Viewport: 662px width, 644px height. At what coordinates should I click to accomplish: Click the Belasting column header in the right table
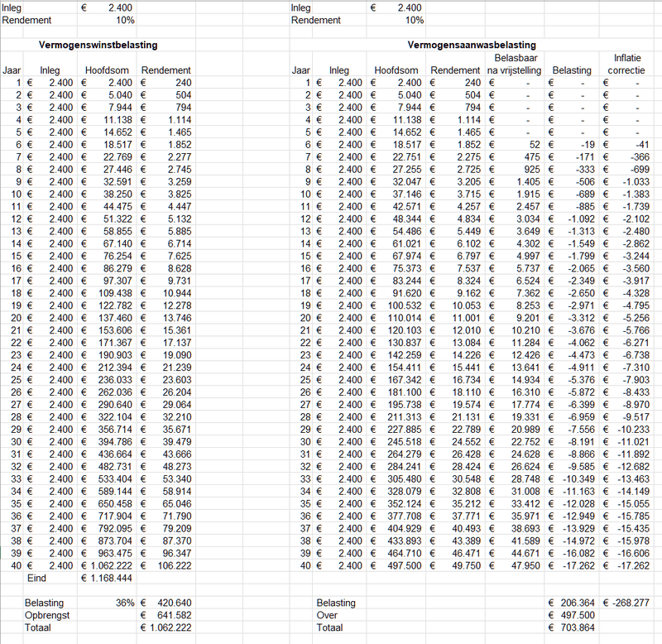click(572, 70)
